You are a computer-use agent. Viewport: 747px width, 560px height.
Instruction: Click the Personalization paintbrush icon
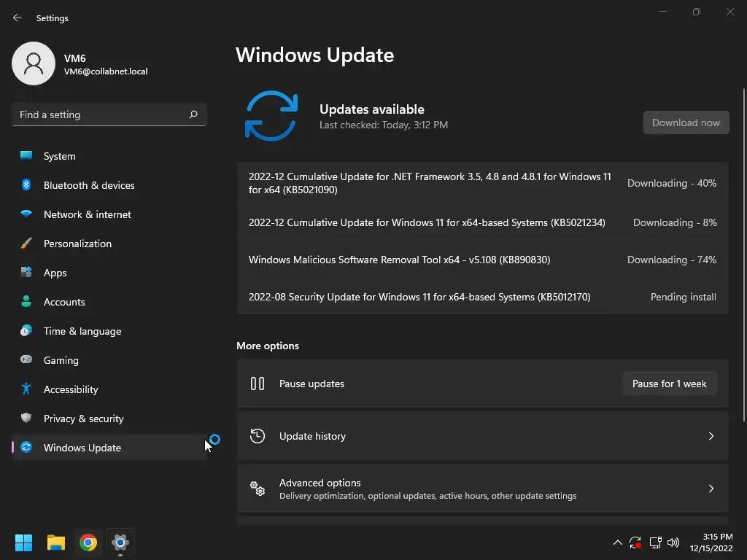click(x=26, y=244)
